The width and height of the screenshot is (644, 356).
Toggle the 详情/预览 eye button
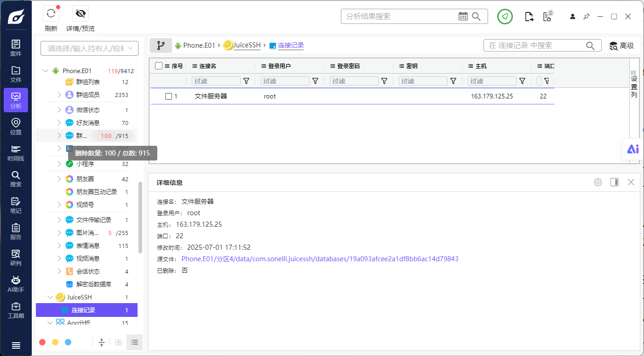pyautogui.click(x=81, y=13)
